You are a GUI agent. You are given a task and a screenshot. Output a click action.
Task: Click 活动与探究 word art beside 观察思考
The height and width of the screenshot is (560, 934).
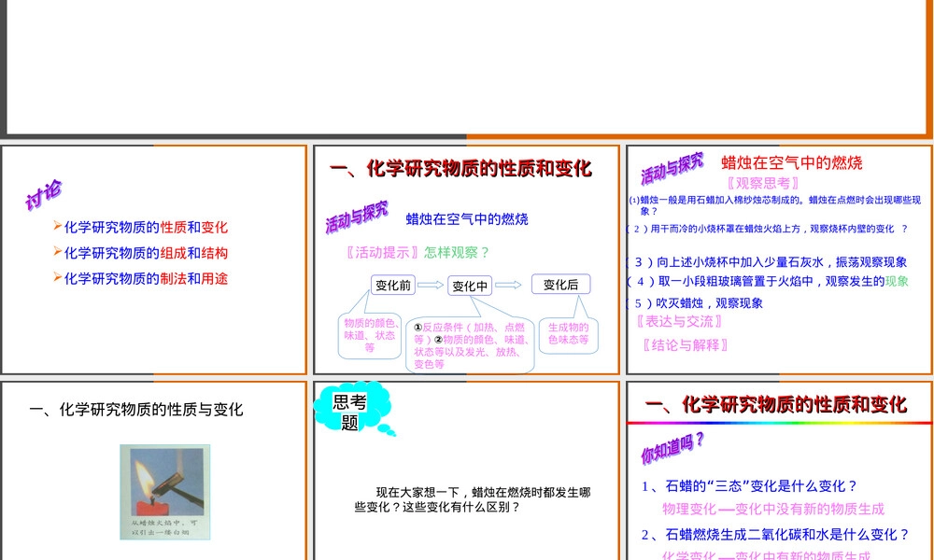pyautogui.click(x=672, y=168)
